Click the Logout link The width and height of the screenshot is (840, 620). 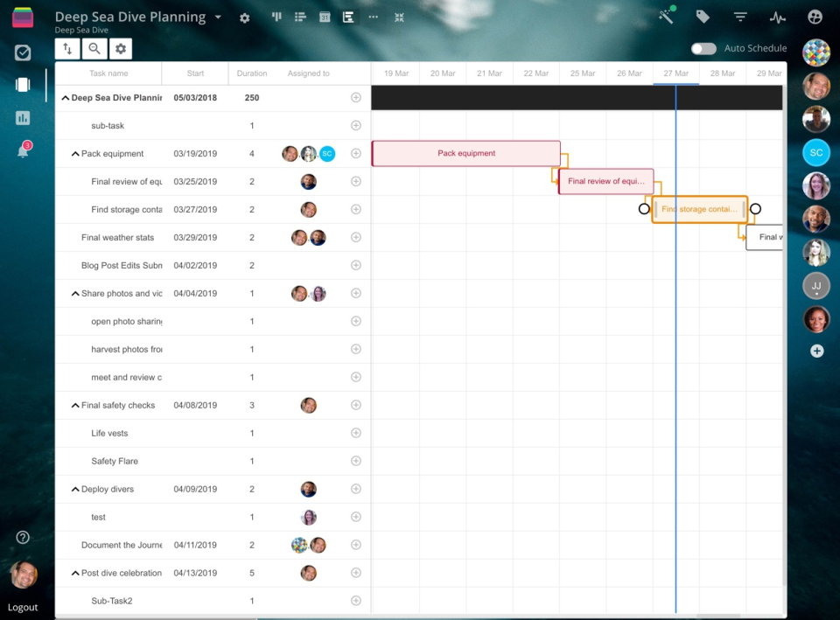point(23,607)
